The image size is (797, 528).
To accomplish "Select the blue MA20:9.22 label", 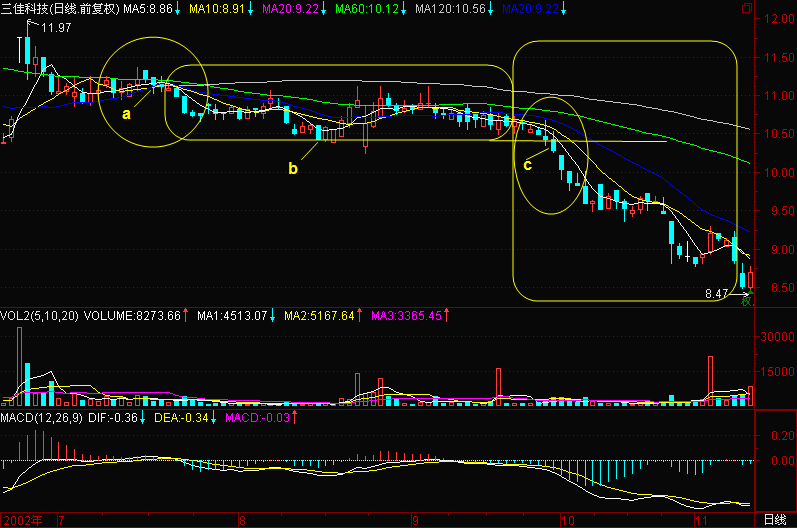I will pyautogui.click(x=530, y=9).
